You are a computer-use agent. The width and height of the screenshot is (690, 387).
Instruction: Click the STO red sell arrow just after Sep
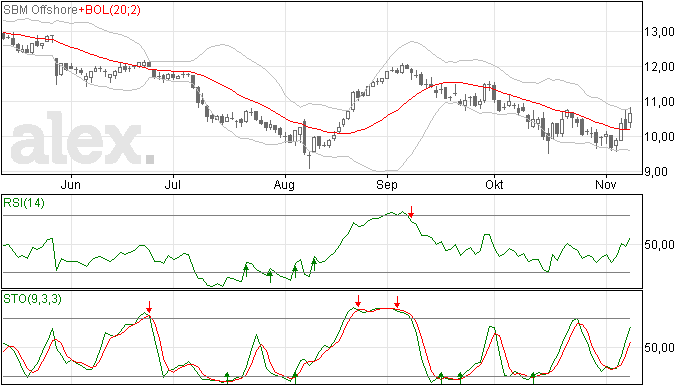coord(397,302)
